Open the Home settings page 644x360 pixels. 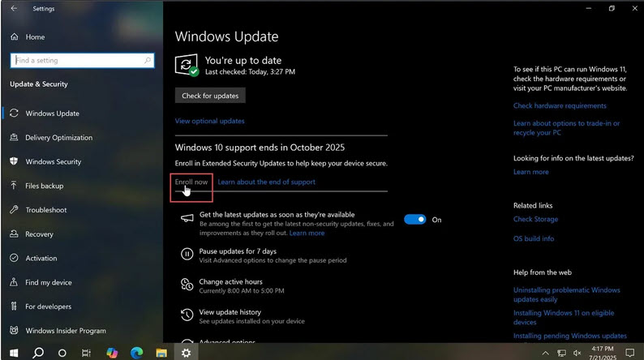[x=35, y=37]
